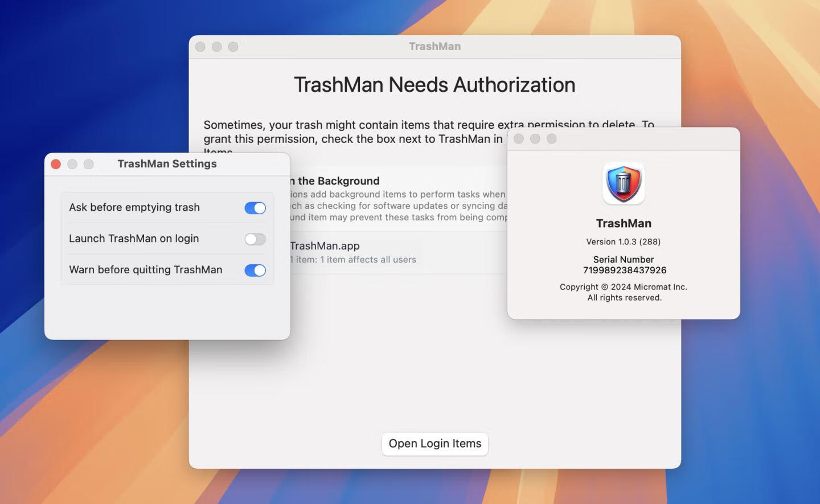Screen dimensions: 820x504
Task: Minimize the TrashMan Settings window
Action: pos(72,164)
